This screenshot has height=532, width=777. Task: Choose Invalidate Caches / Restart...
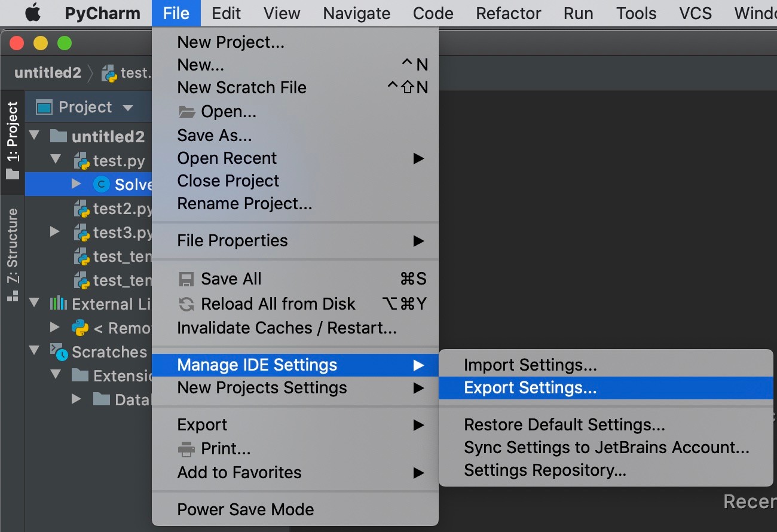295,328
